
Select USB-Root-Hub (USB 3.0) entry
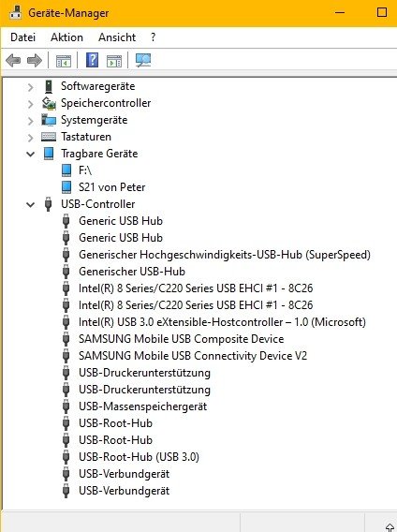pos(139,457)
